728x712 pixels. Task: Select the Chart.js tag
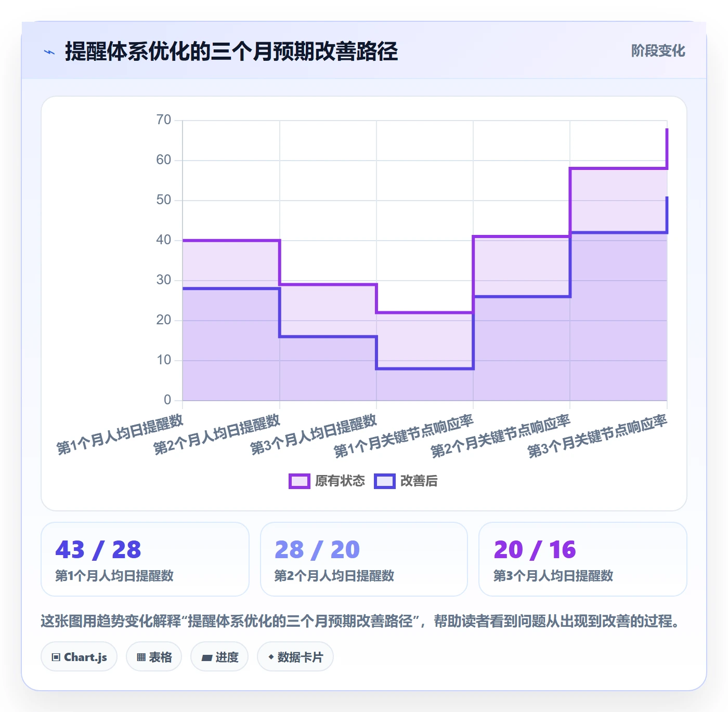coord(79,657)
